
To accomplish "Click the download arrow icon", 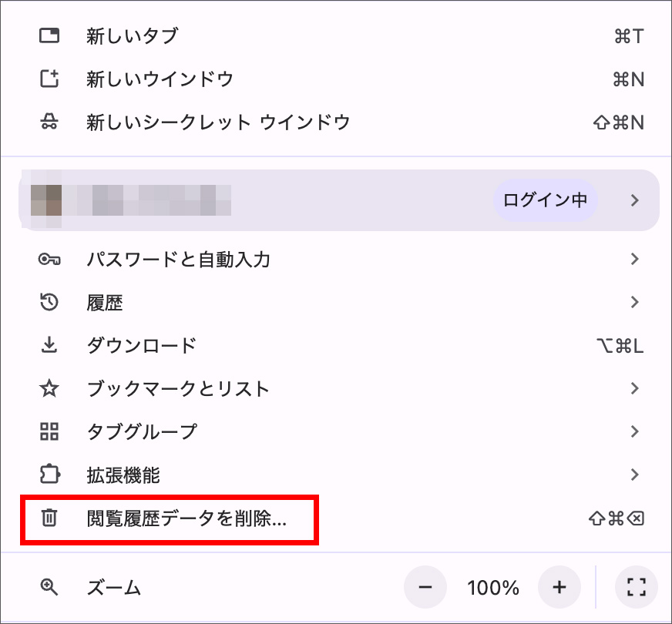I will [x=49, y=345].
